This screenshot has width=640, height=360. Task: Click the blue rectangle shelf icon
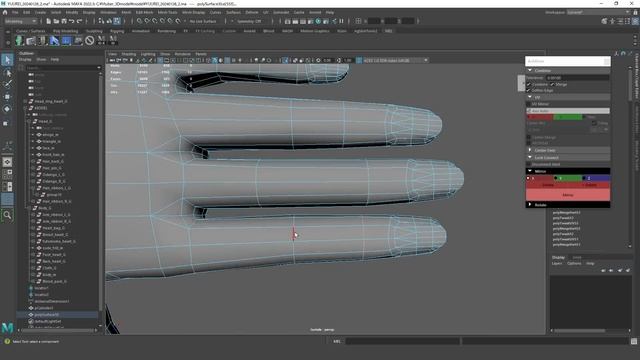pos(66,40)
